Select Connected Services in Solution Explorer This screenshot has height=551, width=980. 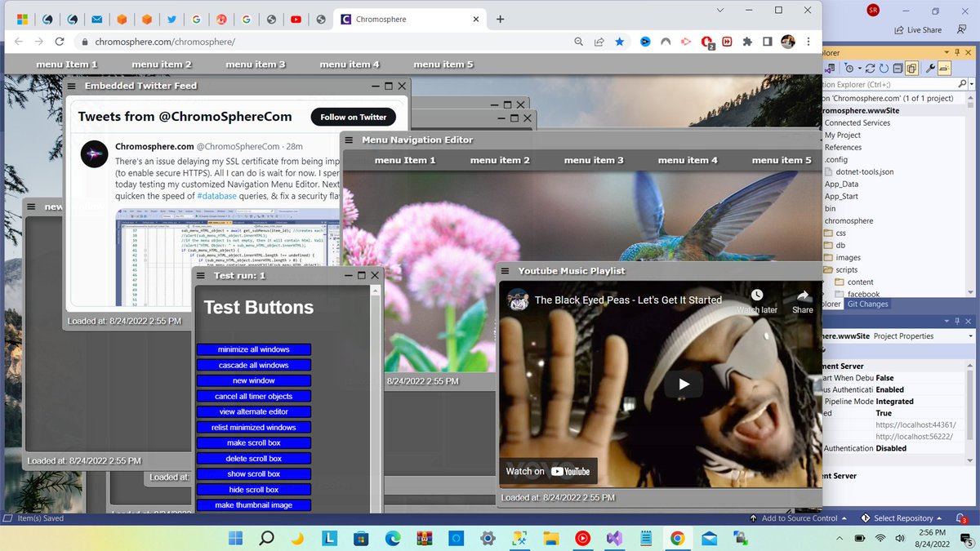(x=857, y=123)
